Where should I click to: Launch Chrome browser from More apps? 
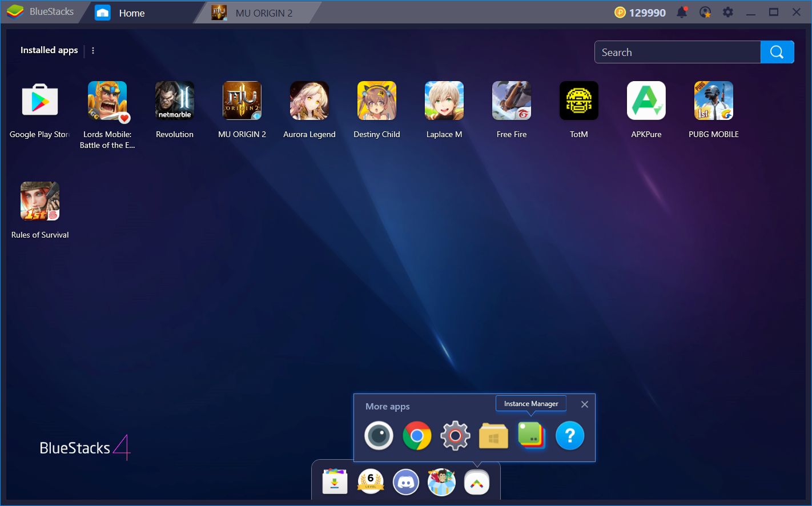(417, 436)
